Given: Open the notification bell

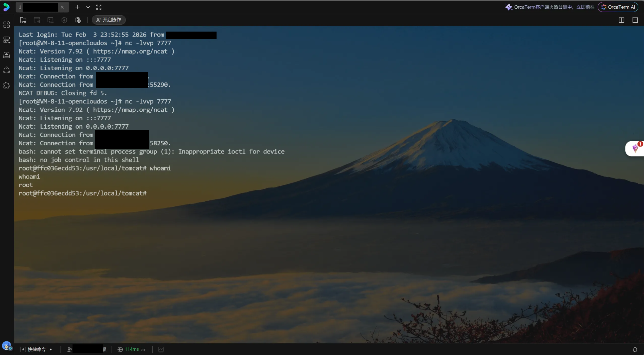Looking at the screenshot, I should pyautogui.click(x=635, y=349).
